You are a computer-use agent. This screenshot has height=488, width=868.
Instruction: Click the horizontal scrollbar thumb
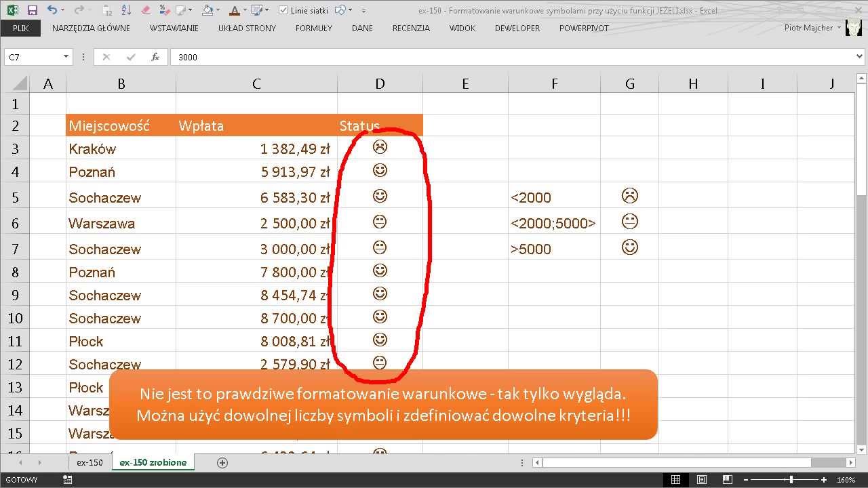click(677, 462)
